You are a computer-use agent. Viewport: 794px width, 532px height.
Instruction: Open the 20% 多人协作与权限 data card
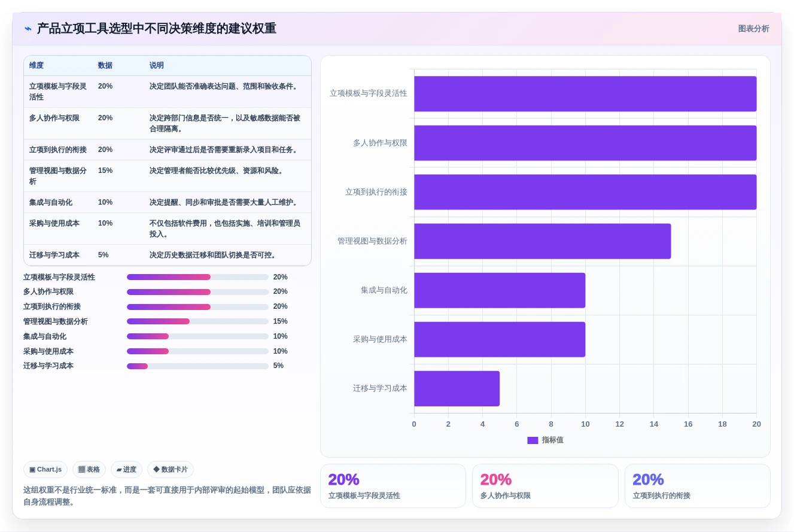tap(545, 486)
